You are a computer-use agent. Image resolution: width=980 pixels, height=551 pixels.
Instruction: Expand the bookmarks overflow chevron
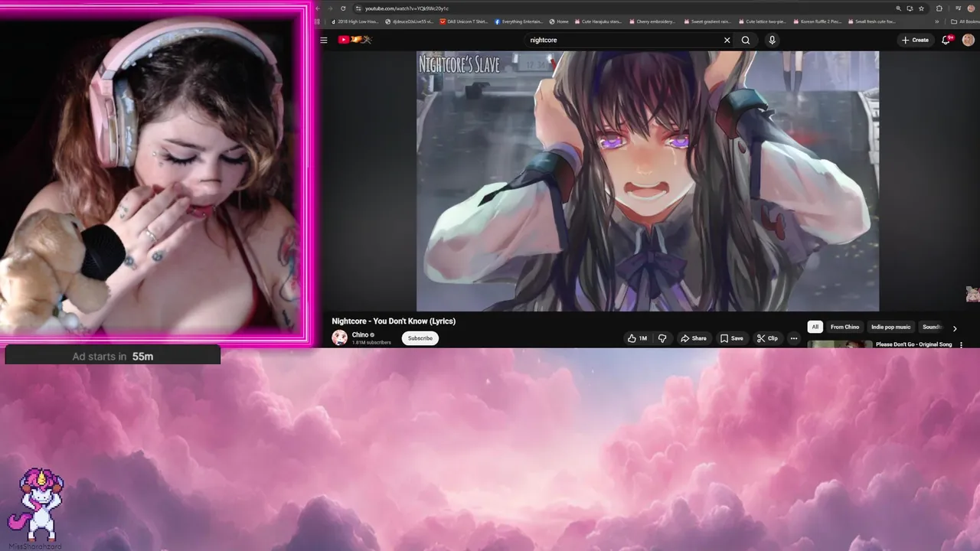coord(936,21)
